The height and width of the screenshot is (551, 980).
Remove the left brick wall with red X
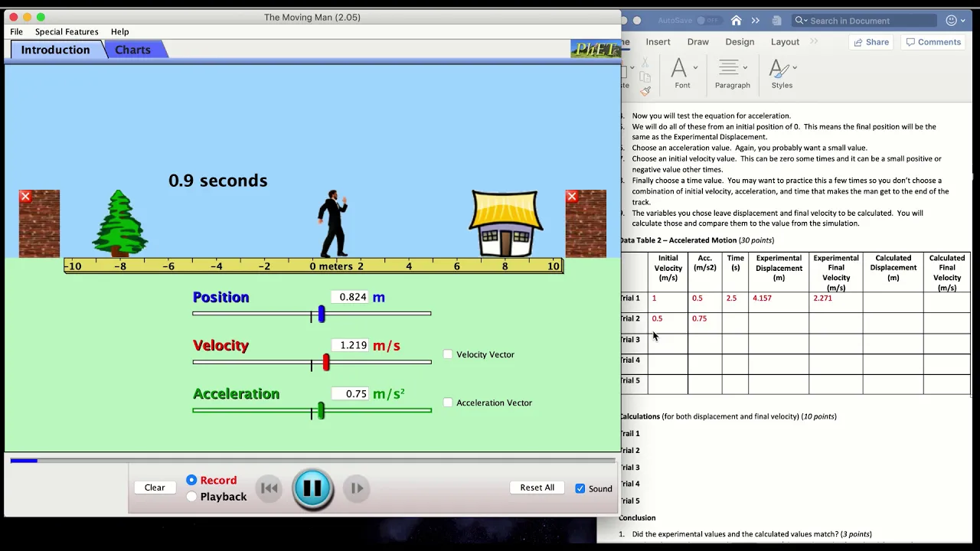click(x=25, y=197)
